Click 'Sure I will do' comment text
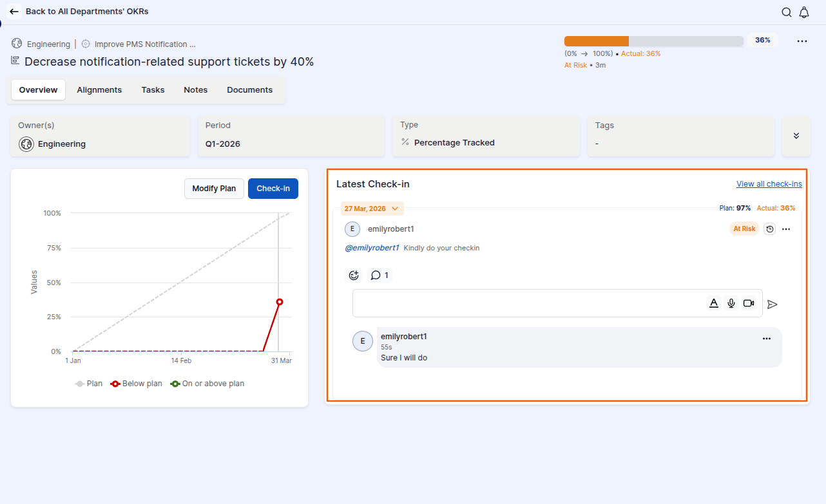 click(x=404, y=358)
